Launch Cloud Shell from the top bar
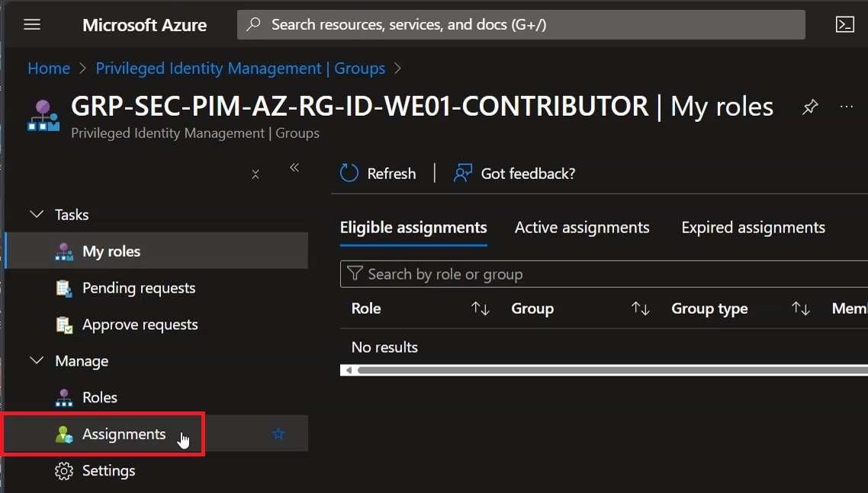 [844, 24]
